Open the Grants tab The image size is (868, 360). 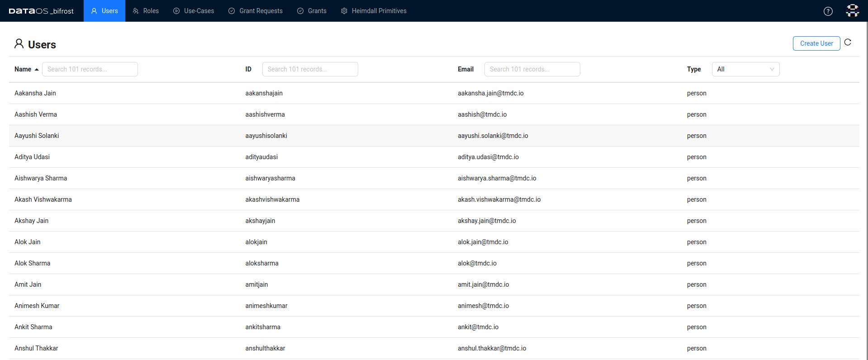pyautogui.click(x=312, y=11)
